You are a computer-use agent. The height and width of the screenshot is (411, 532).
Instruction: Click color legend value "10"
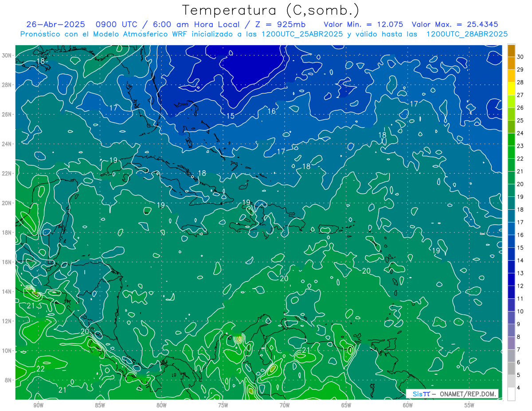(x=520, y=311)
